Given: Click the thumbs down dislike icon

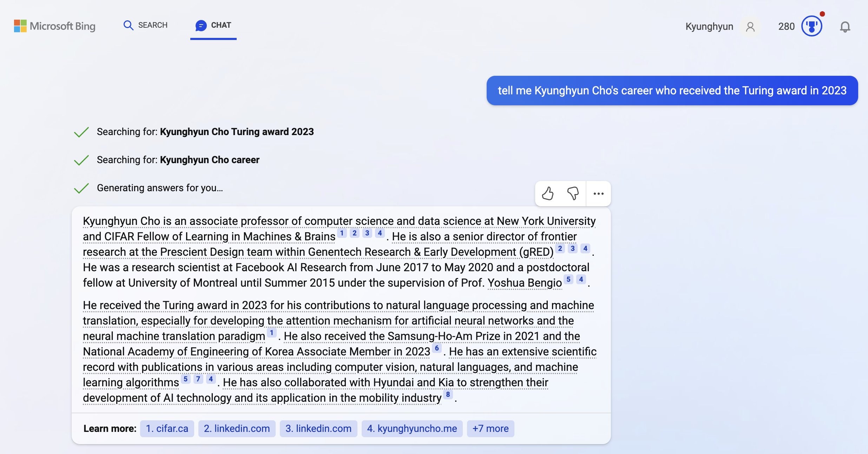Looking at the screenshot, I should click(x=573, y=193).
